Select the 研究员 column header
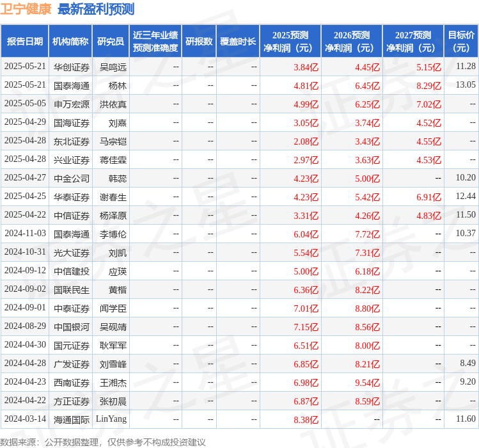The width and height of the screenshot is (479, 448). pyautogui.click(x=110, y=42)
